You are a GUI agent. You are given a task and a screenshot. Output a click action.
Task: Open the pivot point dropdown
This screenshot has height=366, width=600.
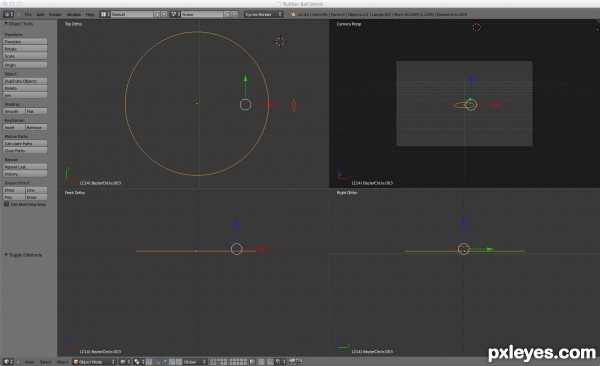(138, 362)
